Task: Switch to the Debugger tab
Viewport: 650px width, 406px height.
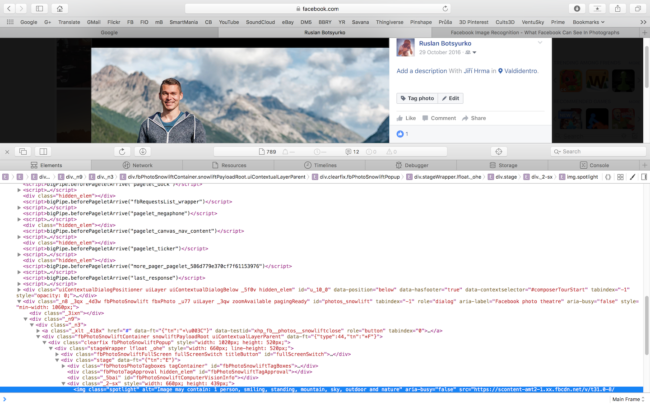Action: pyautogui.click(x=411, y=165)
